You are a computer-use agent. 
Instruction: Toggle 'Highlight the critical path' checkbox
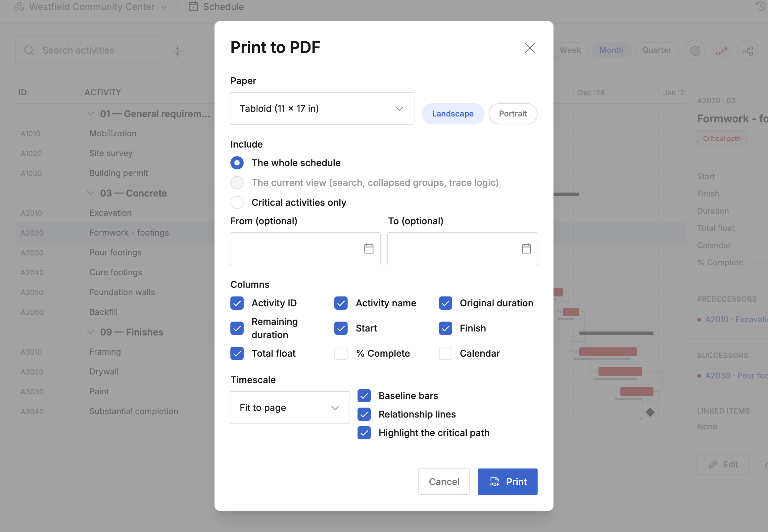coord(364,433)
